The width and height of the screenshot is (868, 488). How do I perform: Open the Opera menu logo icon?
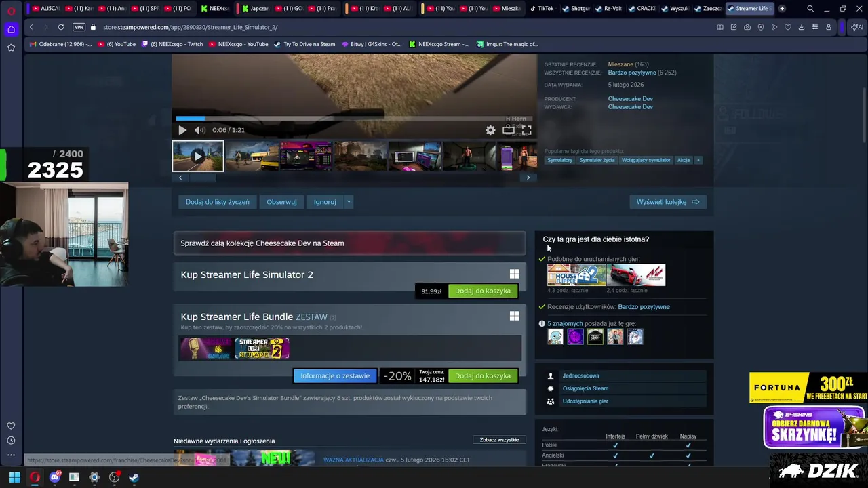point(11,10)
